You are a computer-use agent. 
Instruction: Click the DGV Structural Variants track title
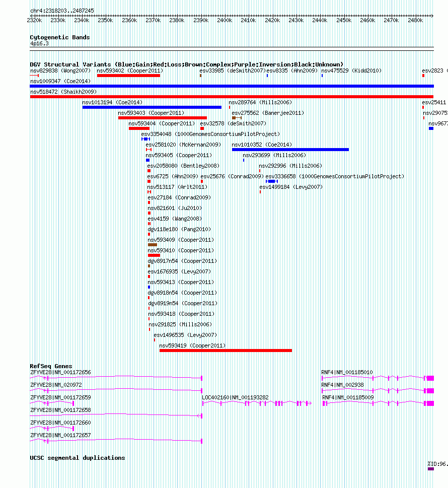(x=187, y=64)
